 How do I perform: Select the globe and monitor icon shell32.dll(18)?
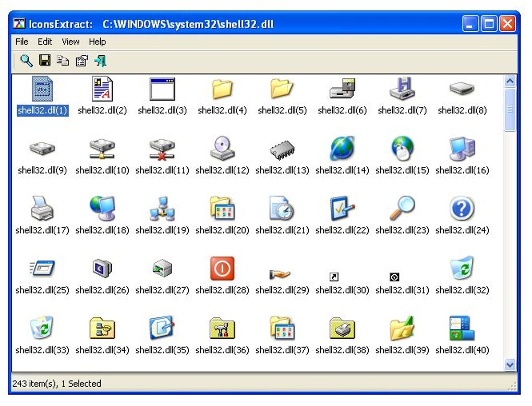[102, 208]
